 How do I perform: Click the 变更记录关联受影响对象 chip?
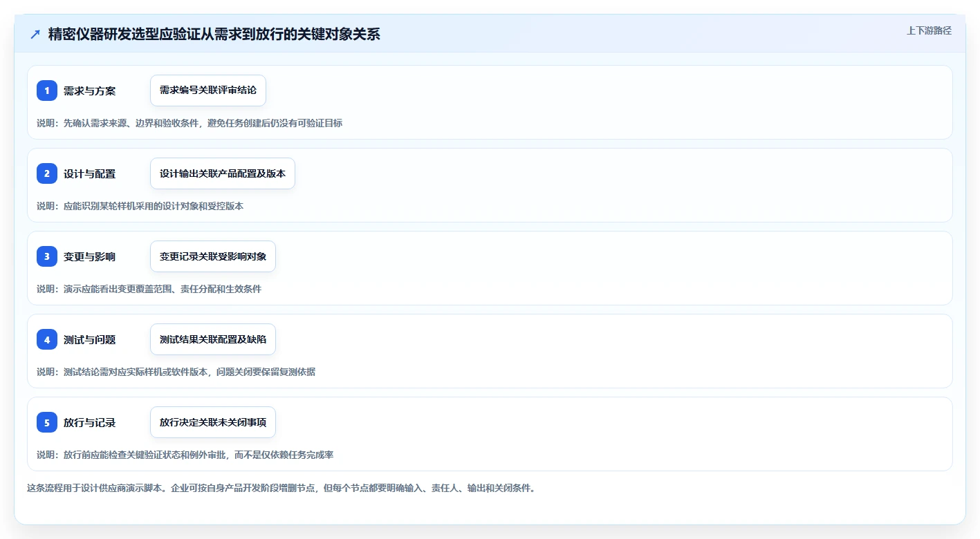tap(213, 256)
